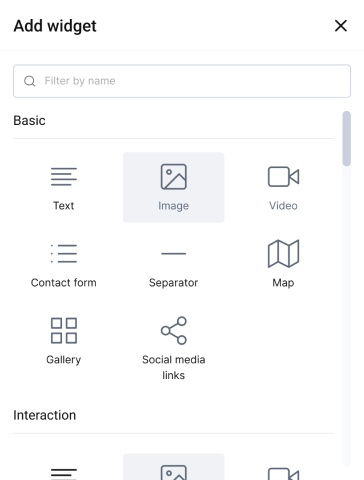Insert a Contact form widget
This screenshot has width=364, height=480.
pyautogui.click(x=64, y=264)
